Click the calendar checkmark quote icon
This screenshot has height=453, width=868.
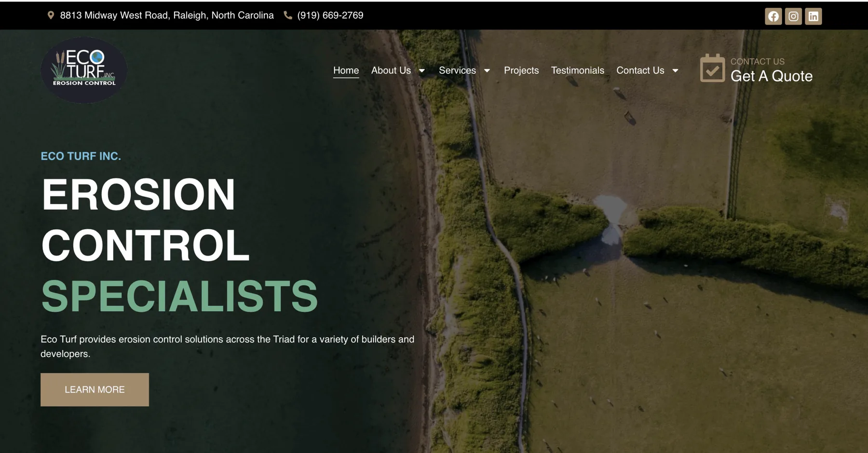tap(712, 68)
